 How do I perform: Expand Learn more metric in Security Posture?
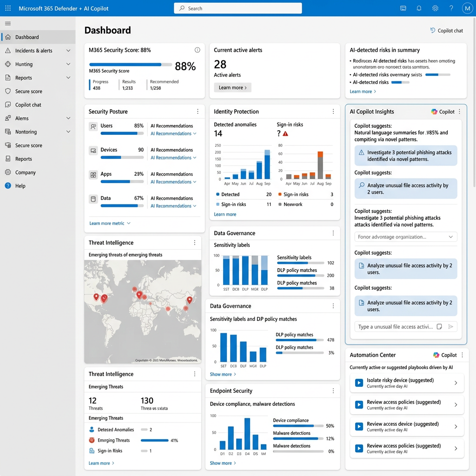click(x=110, y=224)
